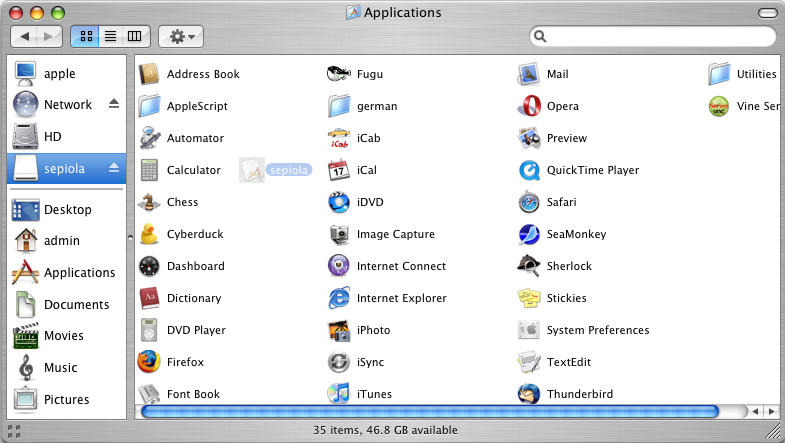Open the Firefox browser icon
Image resolution: width=785 pixels, height=443 pixels.
pos(149,362)
